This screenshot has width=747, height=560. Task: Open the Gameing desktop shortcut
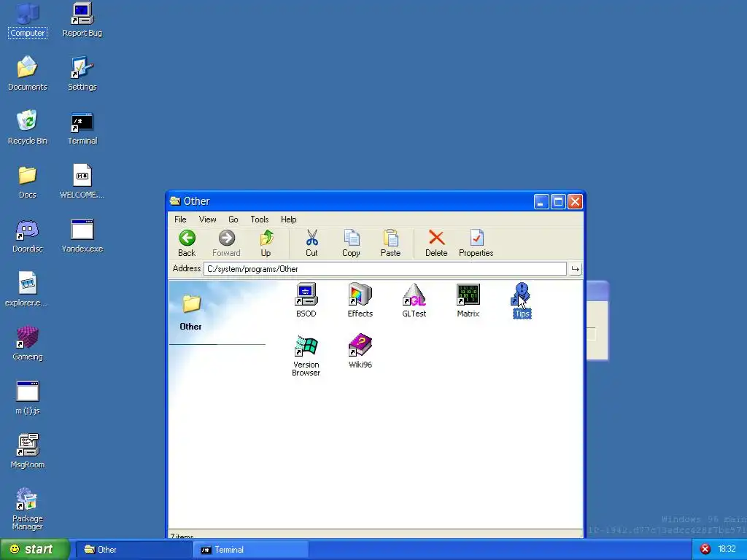(x=27, y=343)
